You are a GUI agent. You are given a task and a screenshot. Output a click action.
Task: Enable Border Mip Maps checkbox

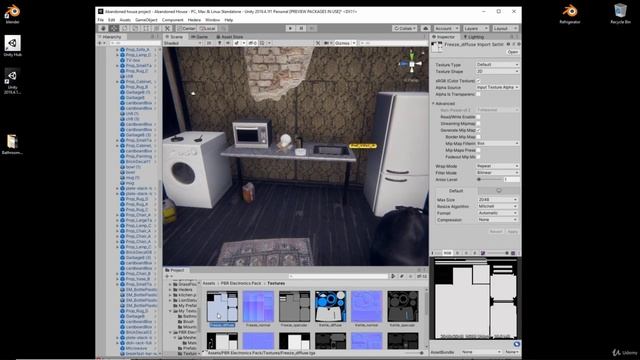pos(478,137)
